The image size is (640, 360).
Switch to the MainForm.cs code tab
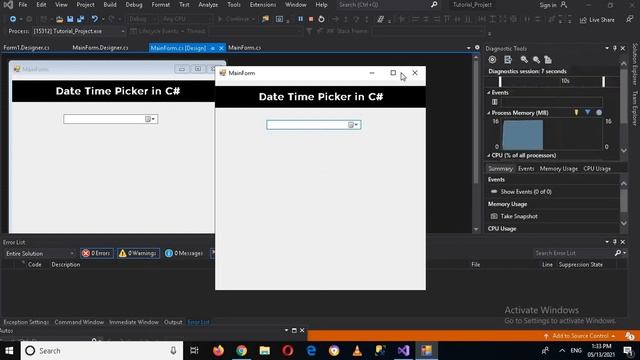pyautogui.click(x=244, y=48)
